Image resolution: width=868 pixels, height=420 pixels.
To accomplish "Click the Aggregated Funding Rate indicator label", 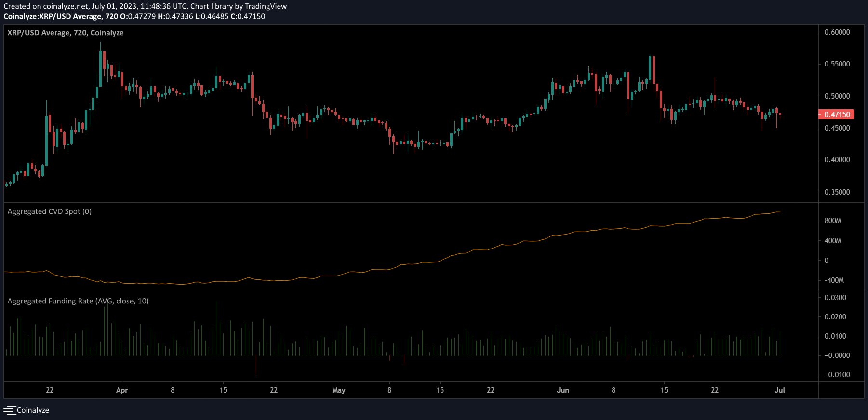I will pyautogui.click(x=78, y=301).
